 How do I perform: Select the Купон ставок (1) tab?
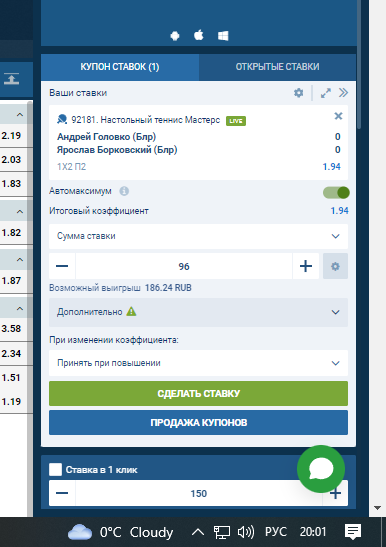point(120,67)
